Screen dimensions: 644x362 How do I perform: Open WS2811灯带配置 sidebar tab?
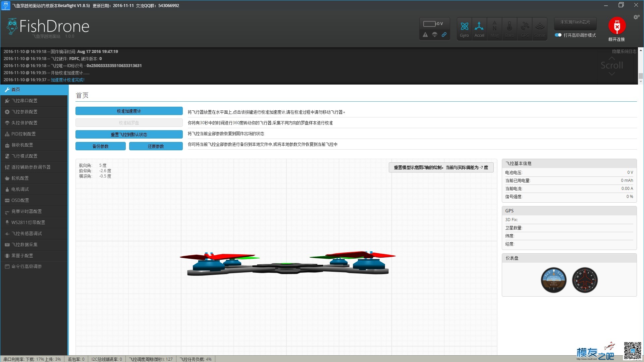point(34,222)
